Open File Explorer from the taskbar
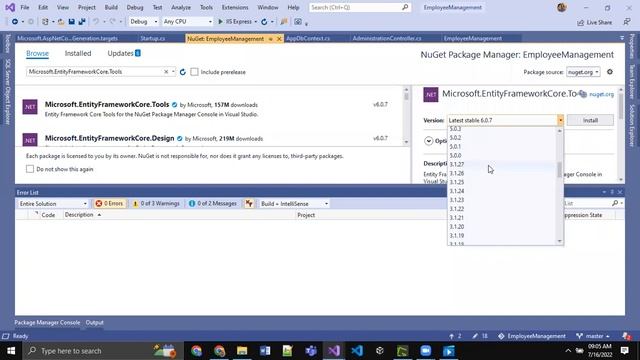 pyautogui.click(x=242, y=351)
